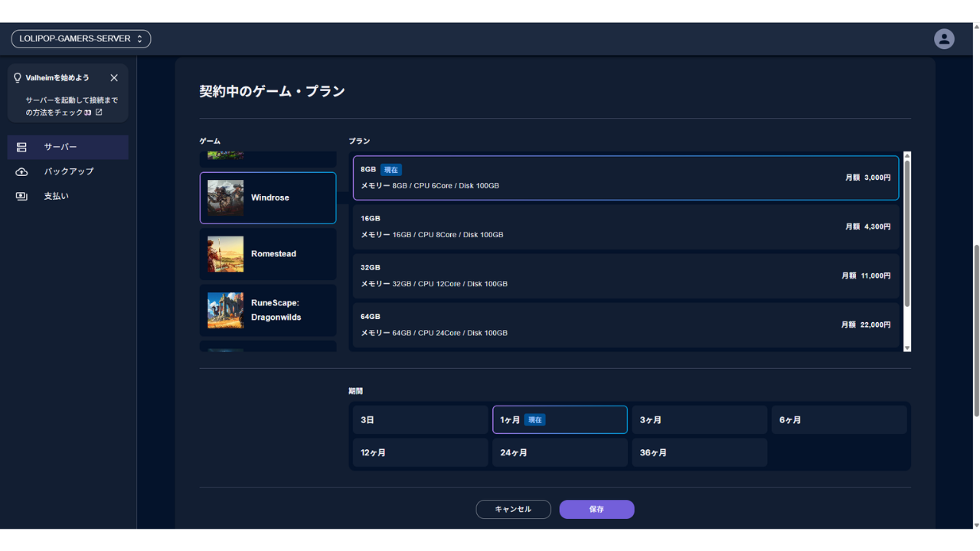Select the Windrose game card
980x551 pixels.
268,198
